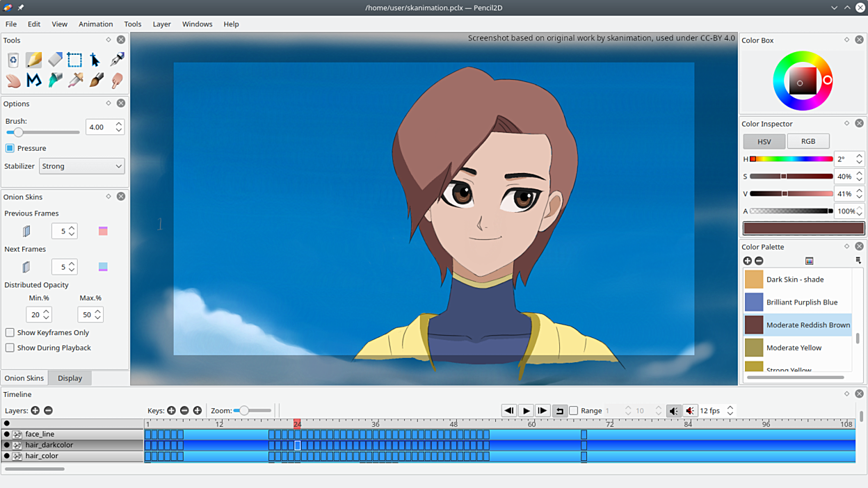Switch Color Inspector to RGB
This screenshot has width=868, height=488.
(807, 141)
